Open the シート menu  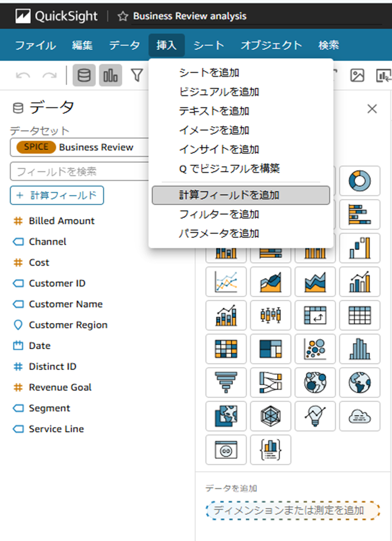pyautogui.click(x=209, y=45)
